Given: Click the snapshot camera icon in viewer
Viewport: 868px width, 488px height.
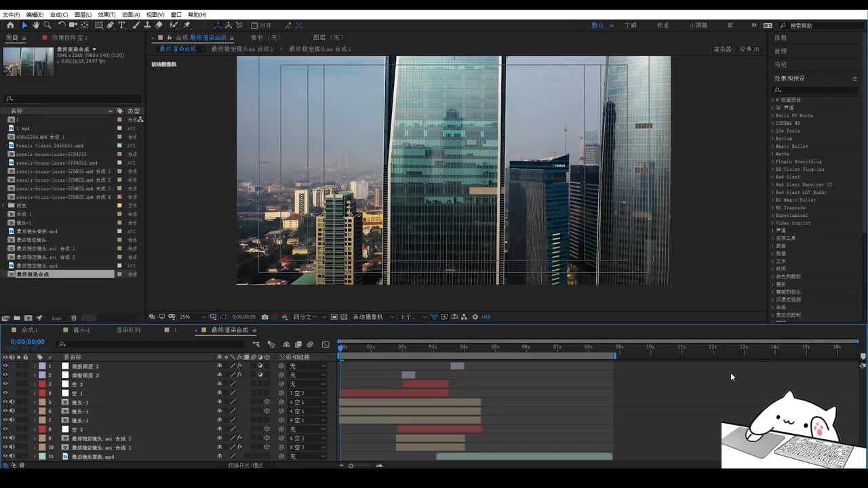Looking at the screenshot, I should point(264,317).
